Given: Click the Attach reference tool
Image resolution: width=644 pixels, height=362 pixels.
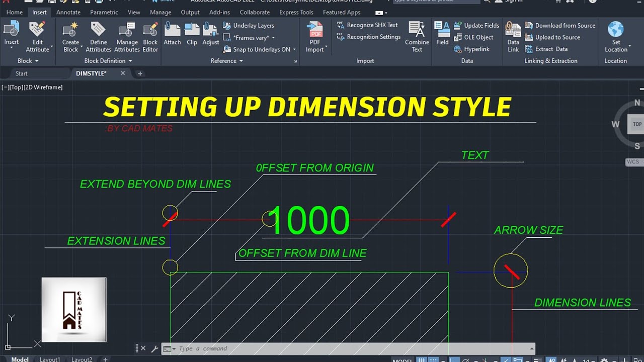Looking at the screenshot, I should click(172, 34).
